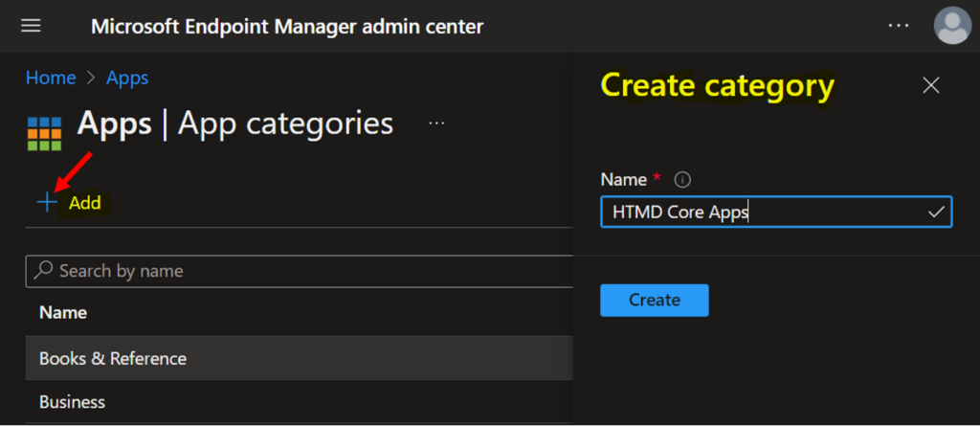This screenshot has width=980, height=426.
Task: Click the Name info icon
Action: [682, 180]
